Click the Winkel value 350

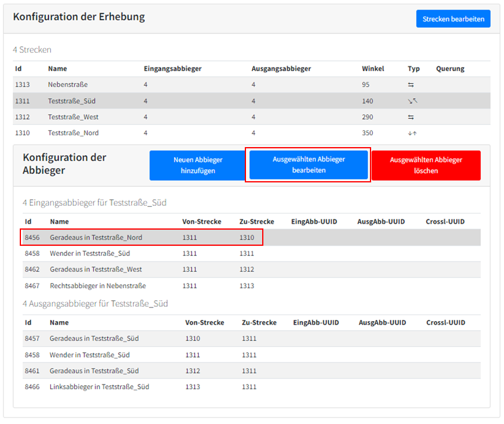tap(368, 133)
